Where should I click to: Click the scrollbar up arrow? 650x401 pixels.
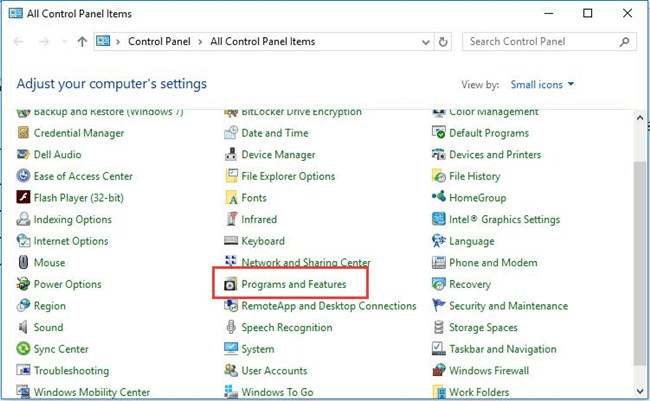[640, 118]
